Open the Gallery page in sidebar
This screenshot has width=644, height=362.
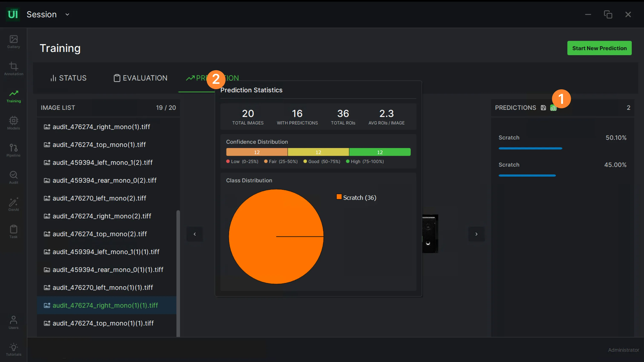13,42
